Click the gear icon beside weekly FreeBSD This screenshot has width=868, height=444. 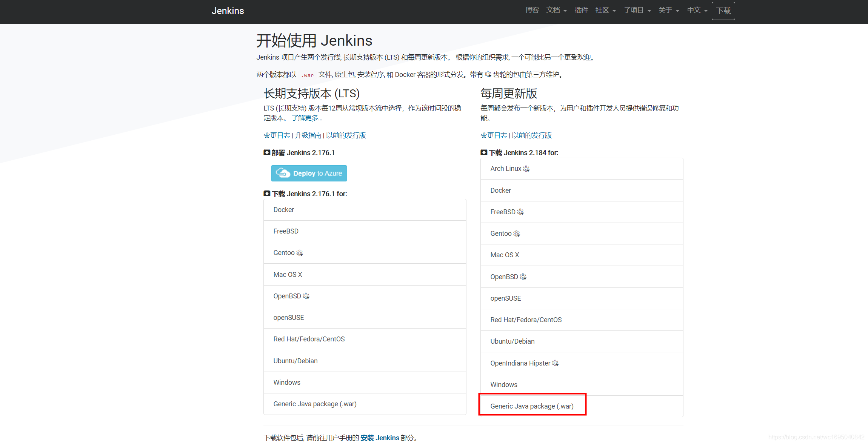click(520, 212)
